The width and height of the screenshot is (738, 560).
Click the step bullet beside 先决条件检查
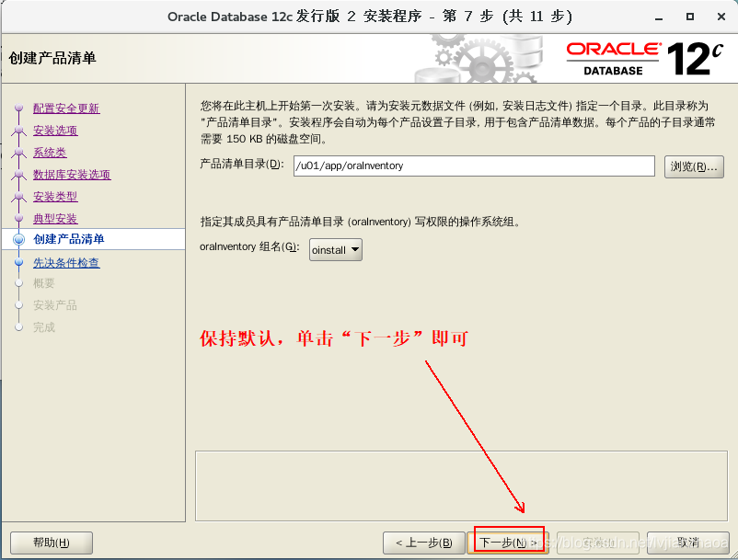pyautogui.click(x=18, y=262)
